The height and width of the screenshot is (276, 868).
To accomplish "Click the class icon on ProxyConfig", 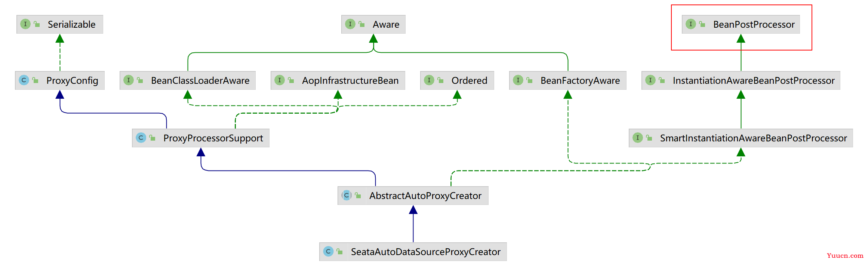I will coord(24,80).
